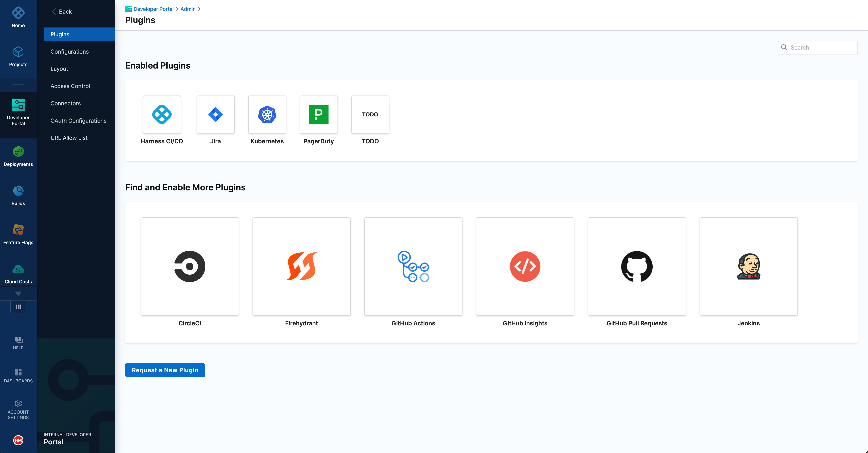The width and height of the screenshot is (868, 453).
Task: Click the Layout sidebar option
Action: tap(59, 68)
